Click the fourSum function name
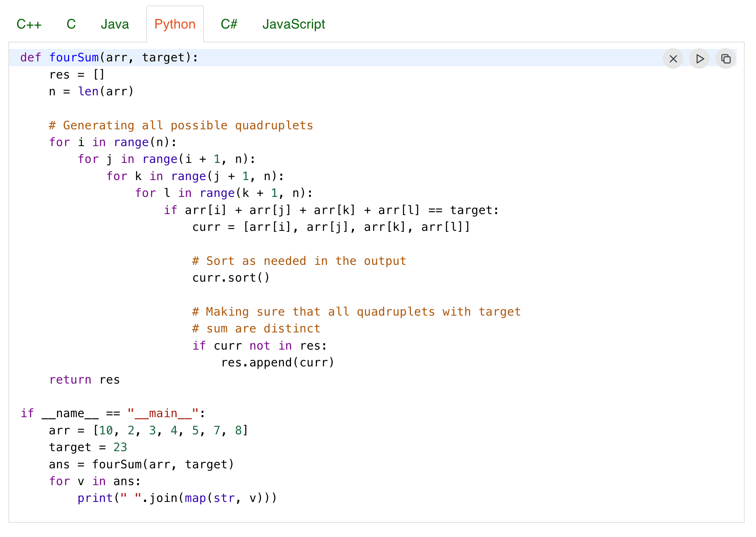The height and width of the screenshot is (537, 756). point(75,57)
